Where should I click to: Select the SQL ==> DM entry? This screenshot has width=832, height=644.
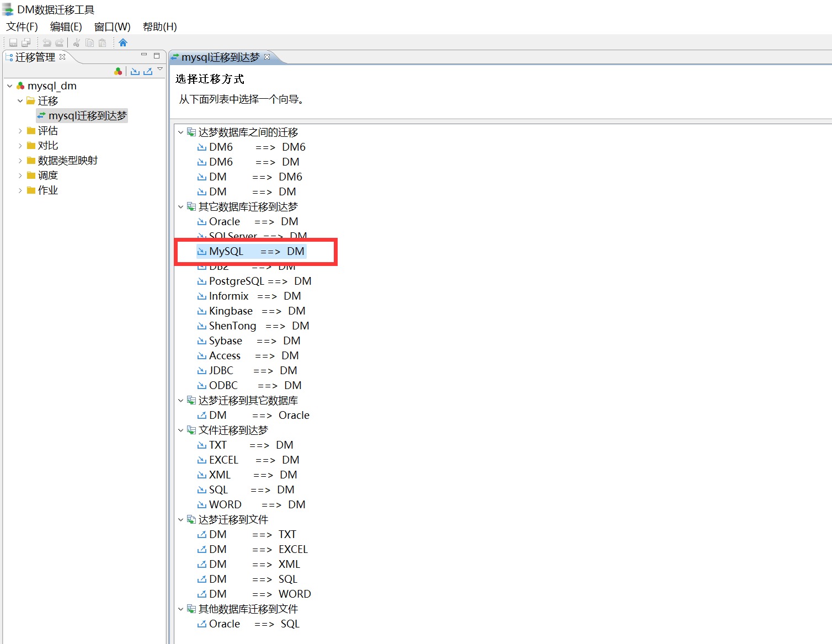(x=252, y=490)
